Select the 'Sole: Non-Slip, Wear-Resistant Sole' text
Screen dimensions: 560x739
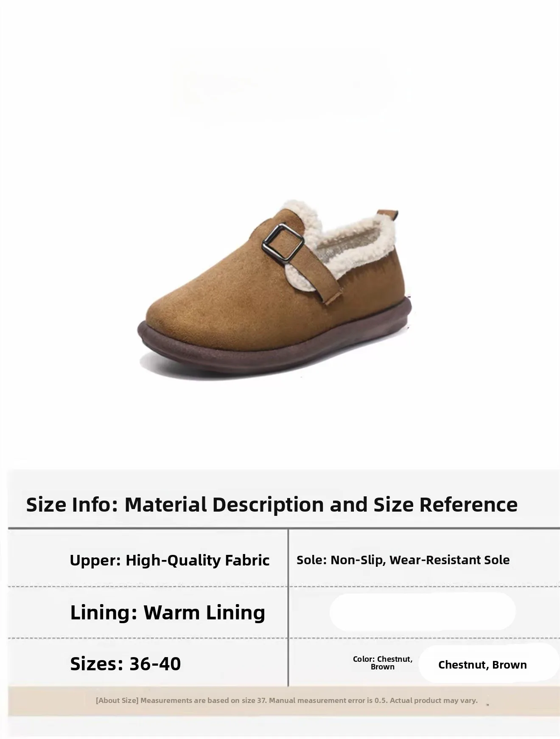tap(403, 560)
